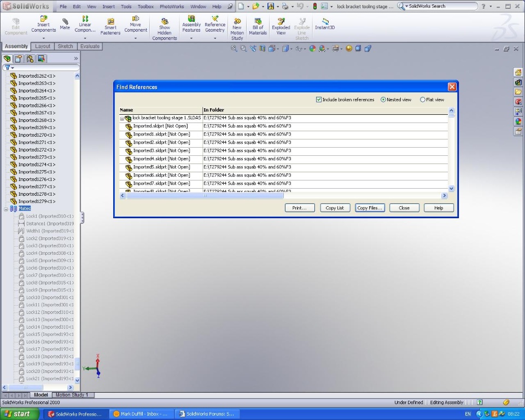This screenshot has height=420, width=525.
Task: Open Reference Geometry tool
Action: click(215, 24)
